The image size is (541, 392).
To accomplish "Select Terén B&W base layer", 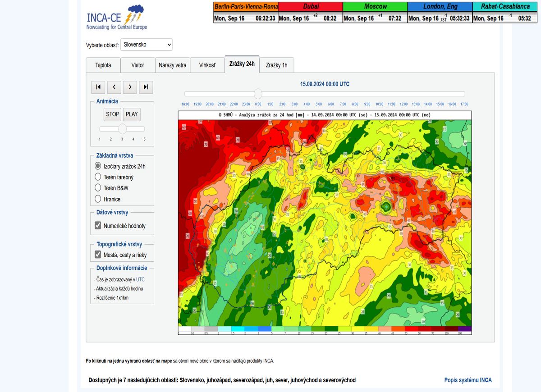I will (x=98, y=188).
